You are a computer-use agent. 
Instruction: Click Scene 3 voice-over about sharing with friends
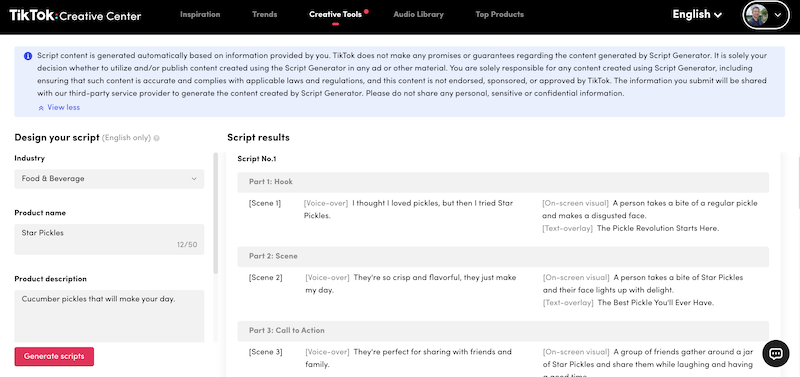tap(408, 359)
